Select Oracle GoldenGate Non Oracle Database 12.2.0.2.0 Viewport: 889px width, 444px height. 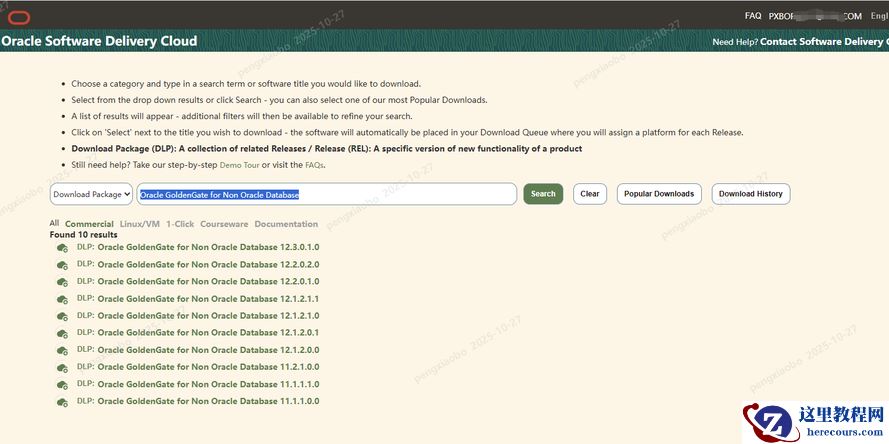[208, 264]
